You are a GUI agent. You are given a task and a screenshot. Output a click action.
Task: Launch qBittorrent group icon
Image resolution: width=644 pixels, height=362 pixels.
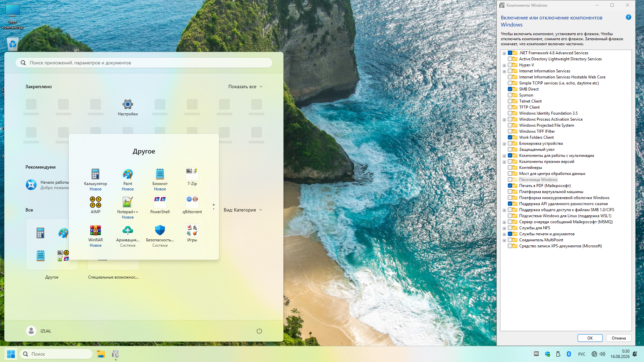pos(192,202)
